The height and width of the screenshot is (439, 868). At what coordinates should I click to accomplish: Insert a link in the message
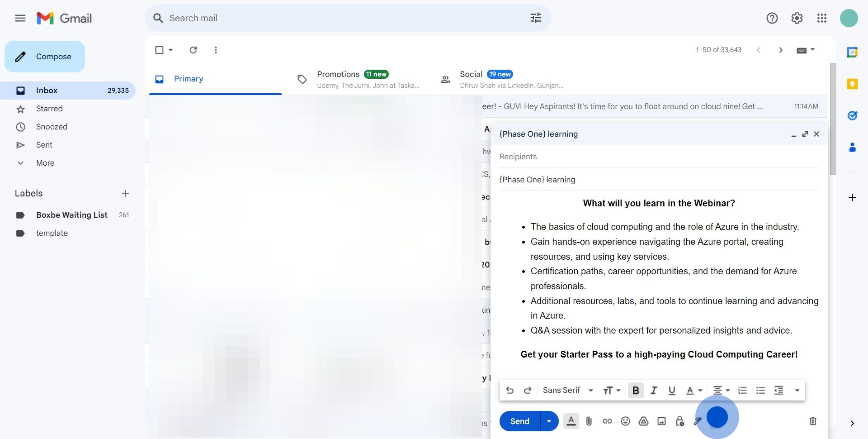pos(607,421)
